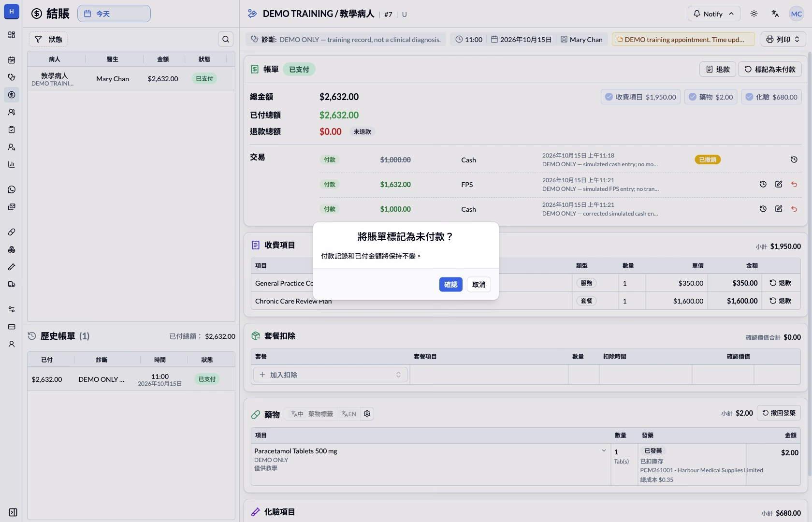Click 撤回發藥 to revoke dispensing

[x=779, y=413]
